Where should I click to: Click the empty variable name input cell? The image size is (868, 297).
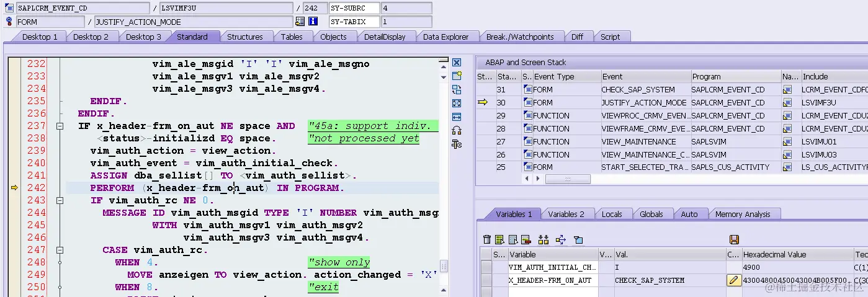(x=553, y=292)
